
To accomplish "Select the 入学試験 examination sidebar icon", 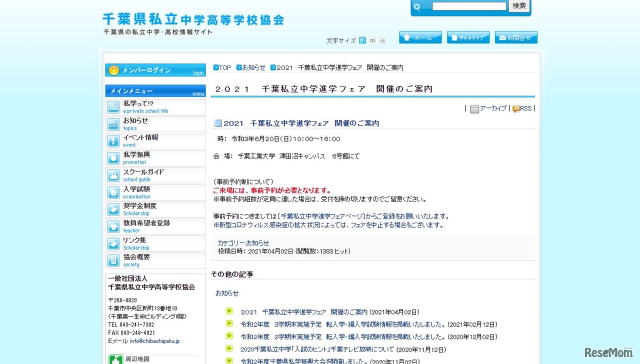I will pos(113,192).
